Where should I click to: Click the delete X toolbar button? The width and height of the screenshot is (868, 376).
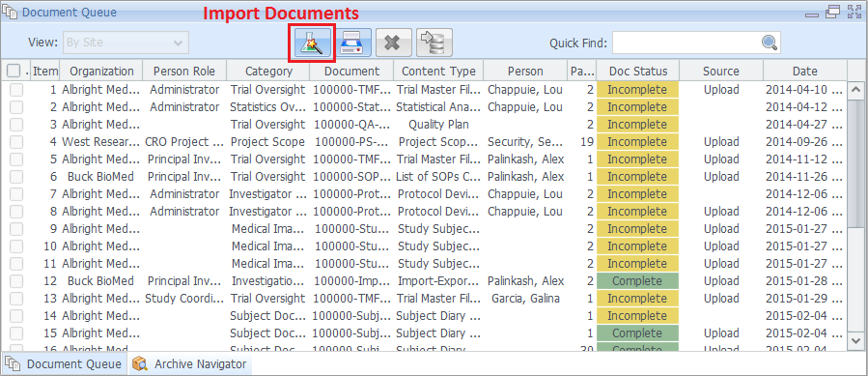(x=393, y=43)
